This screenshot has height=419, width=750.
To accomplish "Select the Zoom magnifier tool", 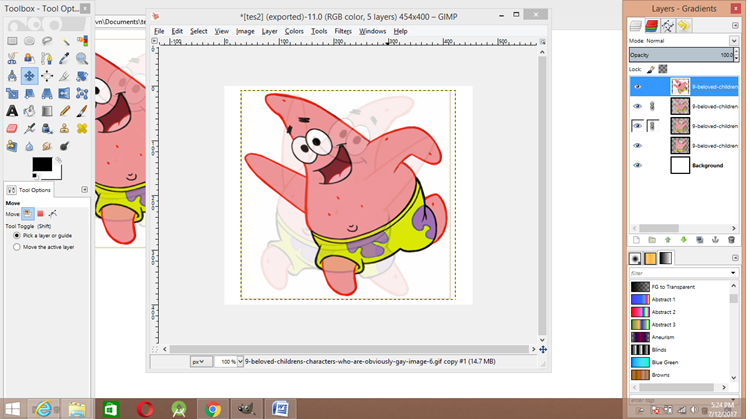I will (x=82, y=58).
